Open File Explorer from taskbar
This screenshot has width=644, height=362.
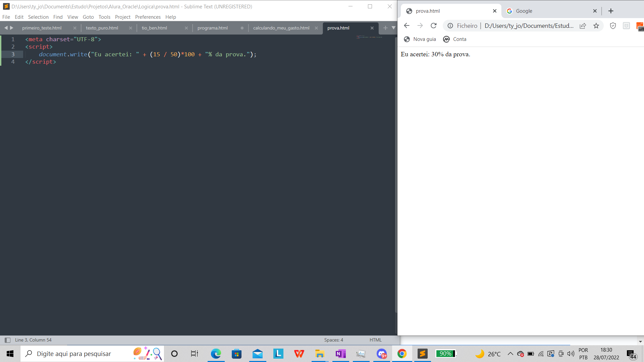319,354
